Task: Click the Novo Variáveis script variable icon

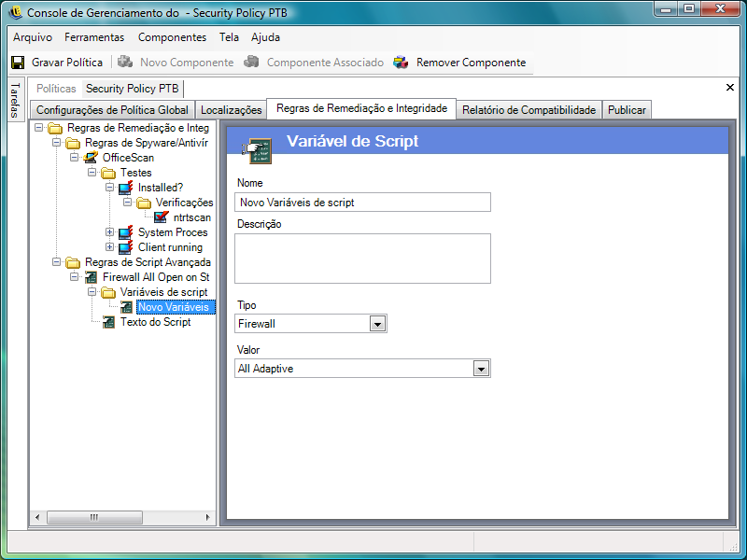Action: [126, 307]
